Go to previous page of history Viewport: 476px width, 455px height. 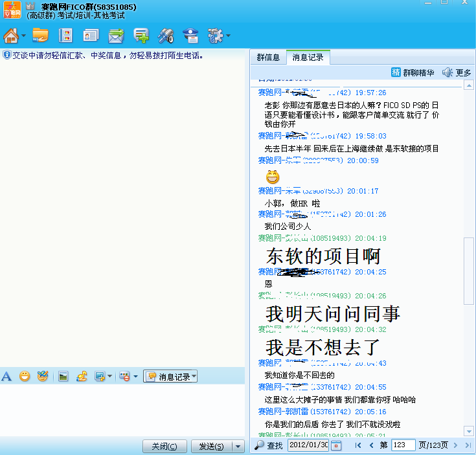point(371,445)
